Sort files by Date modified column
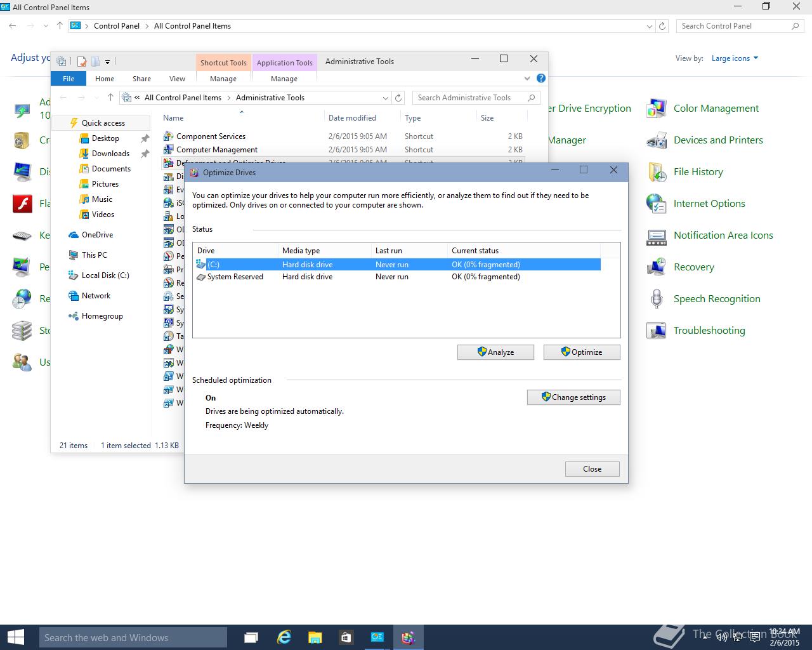The image size is (812, 650). click(x=352, y=118)
